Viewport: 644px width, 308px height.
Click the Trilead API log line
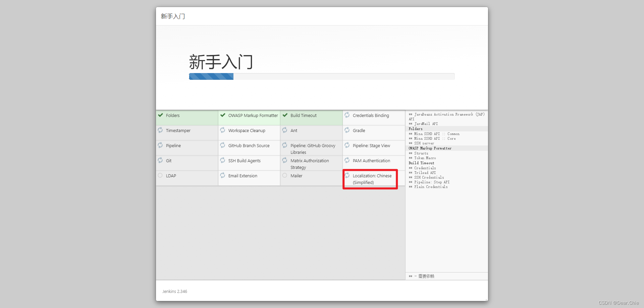(x=422, y=173)
